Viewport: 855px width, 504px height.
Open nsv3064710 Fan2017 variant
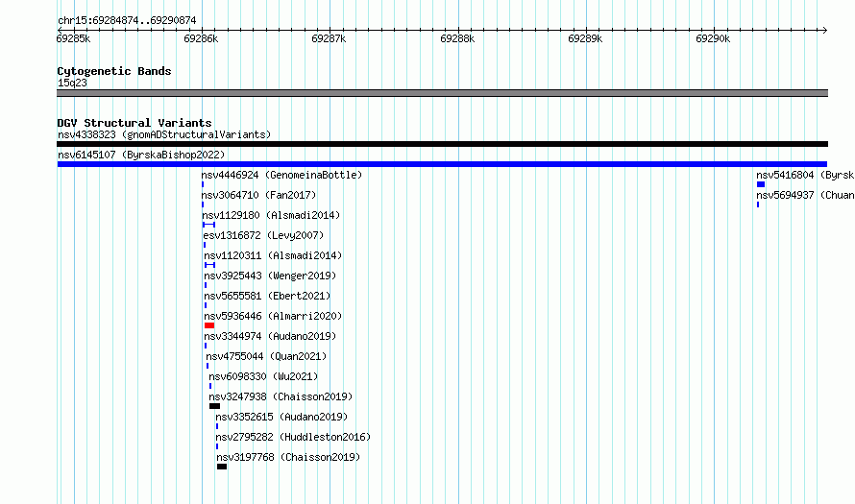[x=259, y=195]
